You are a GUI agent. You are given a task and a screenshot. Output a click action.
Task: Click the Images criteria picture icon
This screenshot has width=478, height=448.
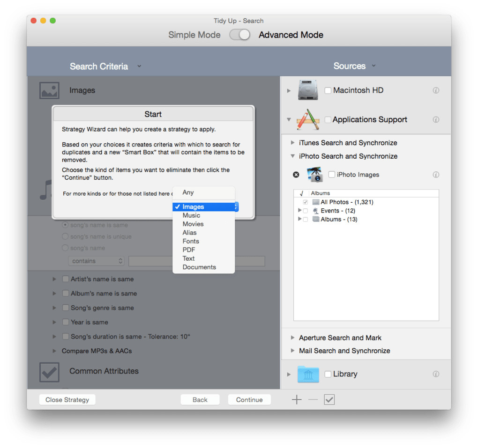[49, 90]
